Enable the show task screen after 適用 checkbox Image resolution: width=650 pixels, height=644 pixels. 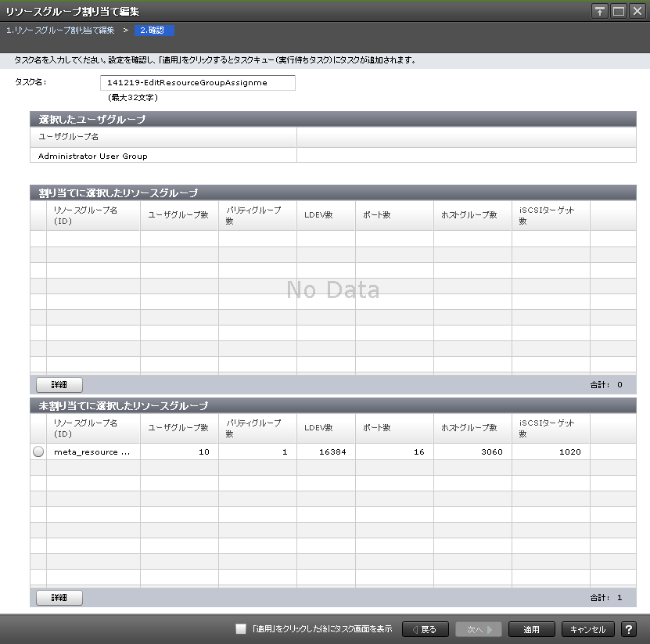pos(241,629)
